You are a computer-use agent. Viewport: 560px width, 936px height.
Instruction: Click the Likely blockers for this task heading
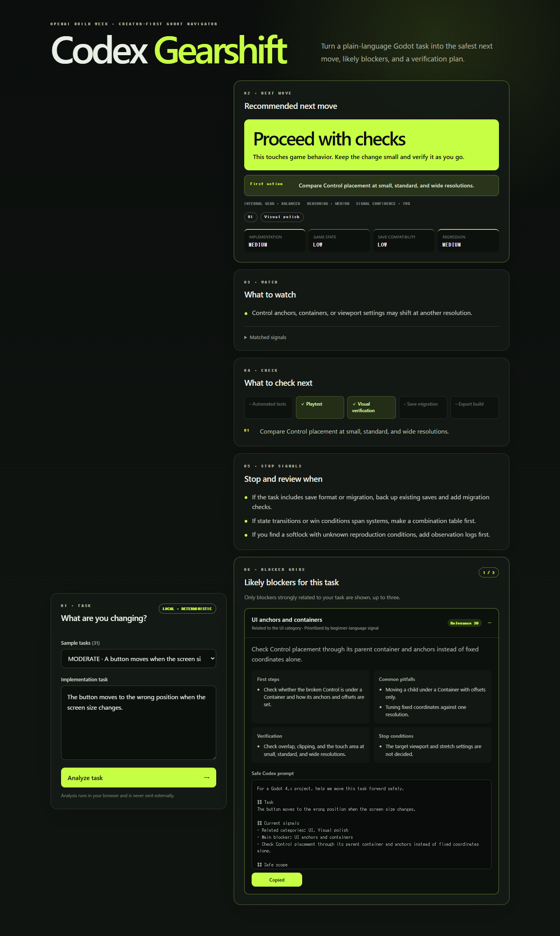(292, 583)
